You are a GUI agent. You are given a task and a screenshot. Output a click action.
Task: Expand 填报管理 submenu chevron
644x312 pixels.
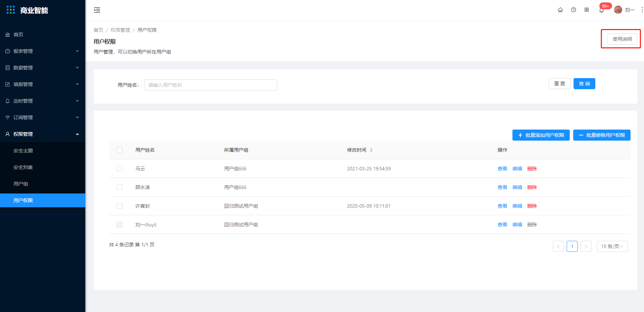(77, 84)
